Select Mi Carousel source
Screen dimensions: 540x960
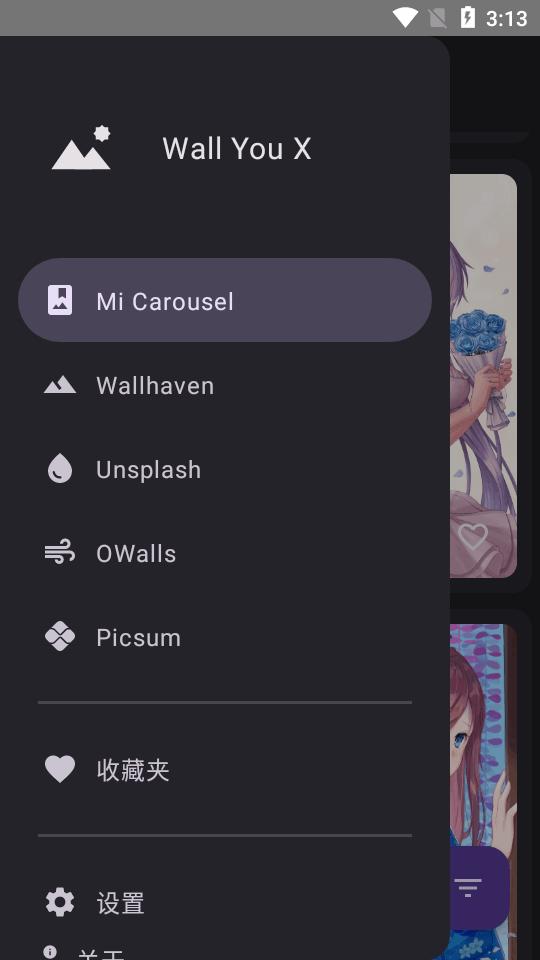225,300
